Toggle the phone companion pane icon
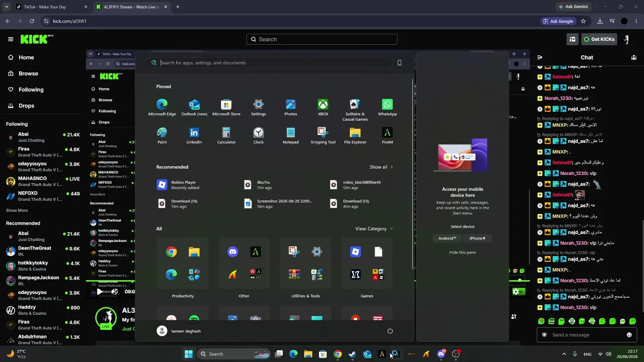Screen dimensions: 644x362 point(399,63)
